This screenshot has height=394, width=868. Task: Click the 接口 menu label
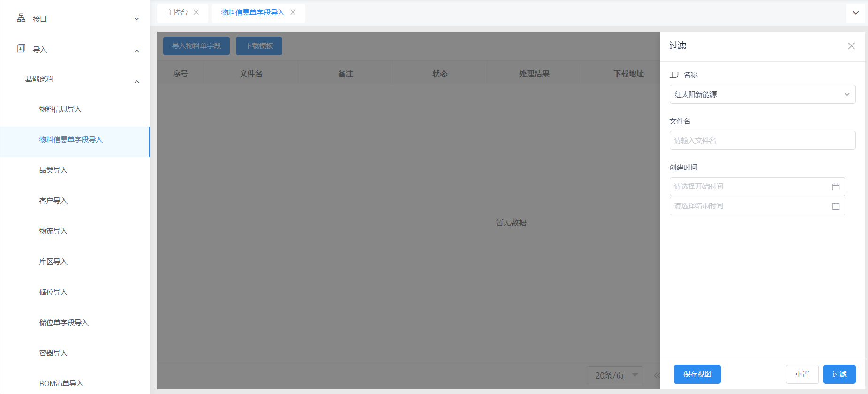click(40, 19)
